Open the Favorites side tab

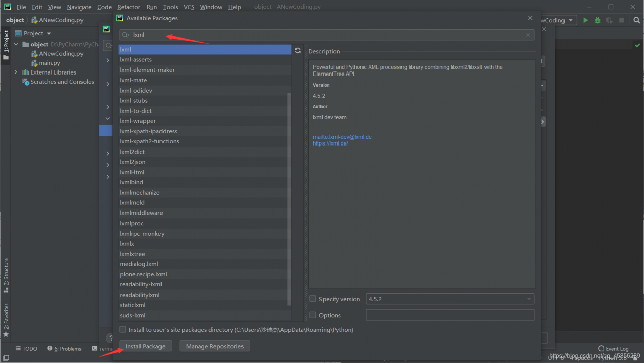pos(6,320)
